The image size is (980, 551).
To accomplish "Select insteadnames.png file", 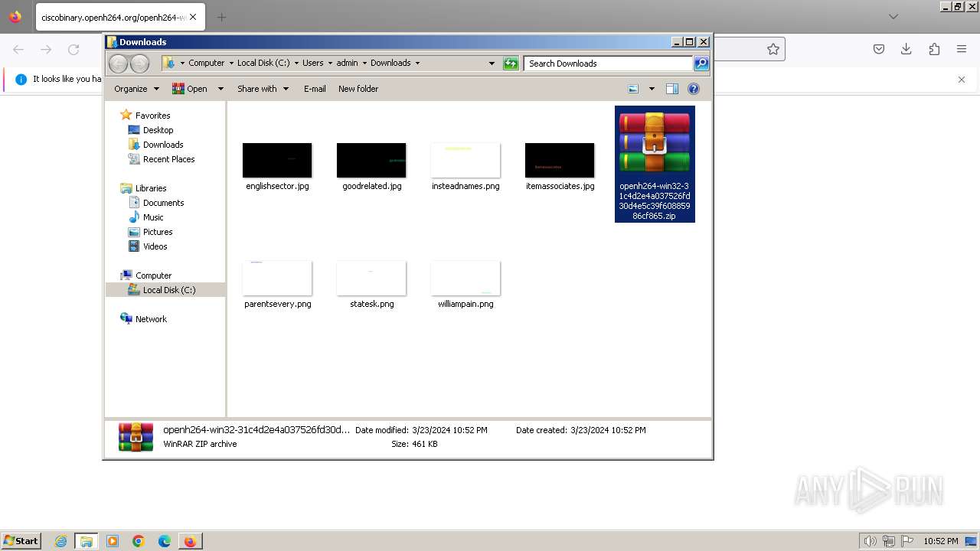I will [465, 166].
